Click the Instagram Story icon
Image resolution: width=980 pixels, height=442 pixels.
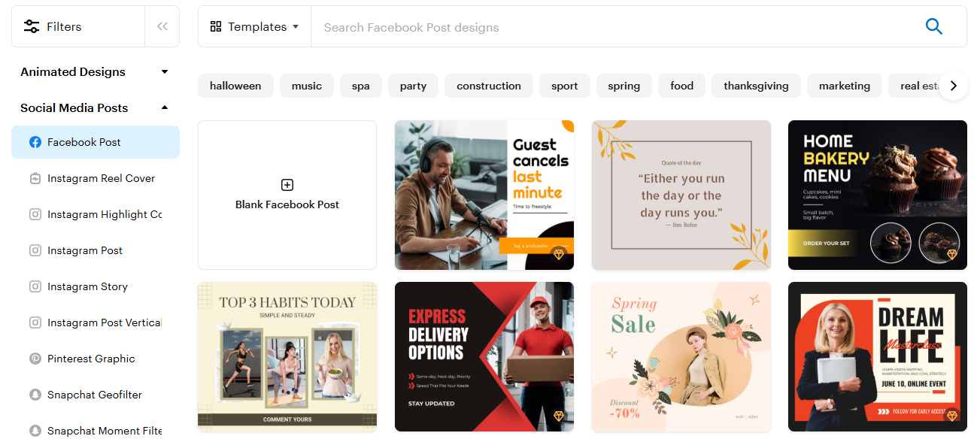point(35,286)
